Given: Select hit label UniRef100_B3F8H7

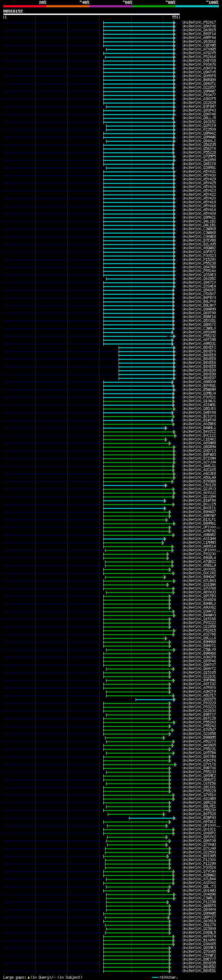Looking at the screenshot, I should (199, 106).
